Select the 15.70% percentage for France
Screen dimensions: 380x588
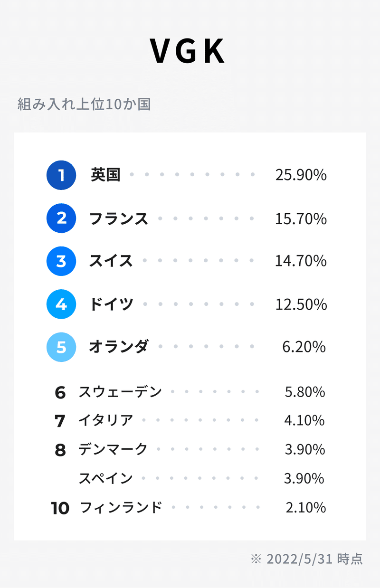[x=301, y=219]
